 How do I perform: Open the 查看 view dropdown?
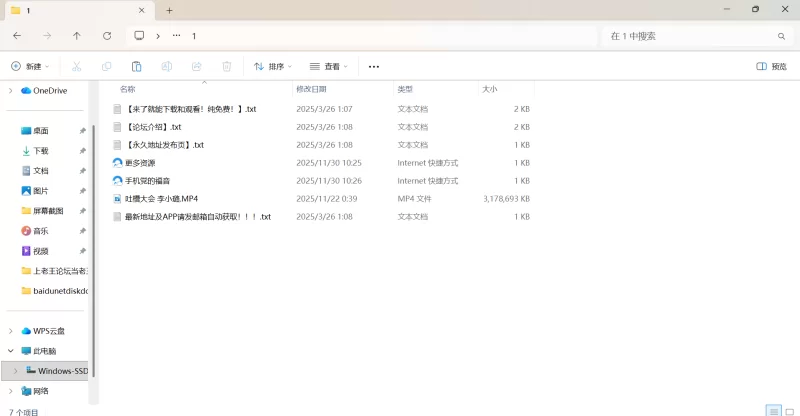329,66
